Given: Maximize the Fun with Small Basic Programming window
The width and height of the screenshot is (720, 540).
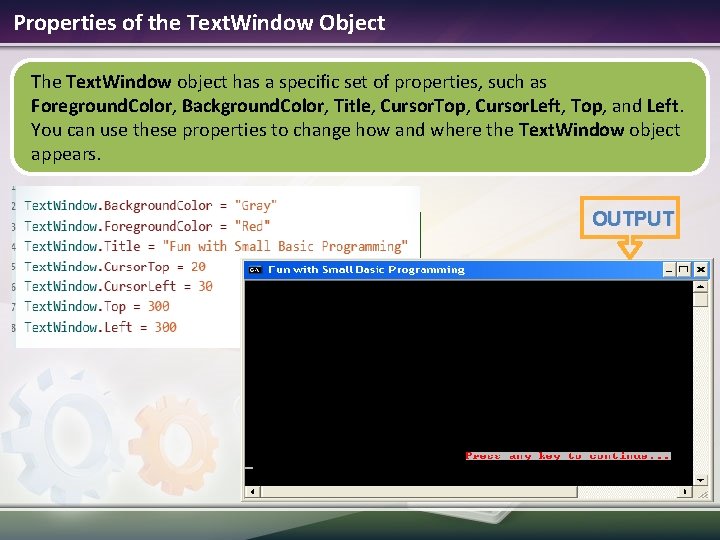Looking at the screenshot, I should [x=684, y=270].
